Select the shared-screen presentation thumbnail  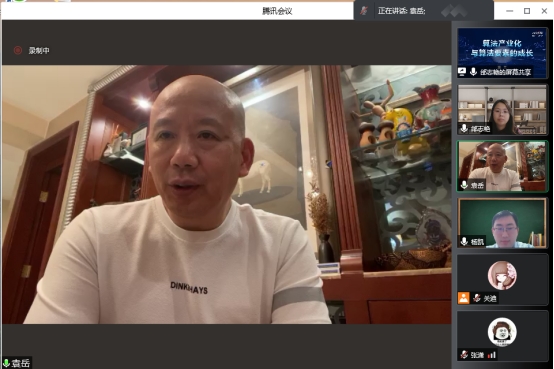(x=502, y=53)
